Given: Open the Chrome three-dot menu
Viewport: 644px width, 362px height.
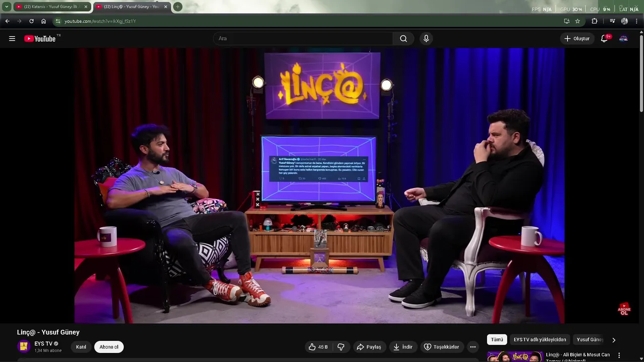Looking at the screenshot, I should click(637, 21).
